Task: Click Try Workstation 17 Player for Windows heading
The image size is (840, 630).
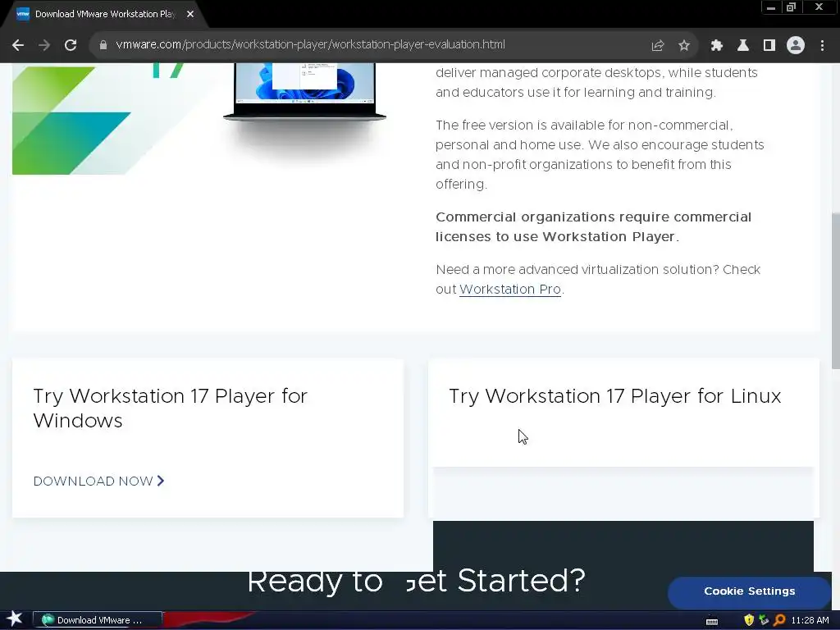Action: (x=171, y=409)
